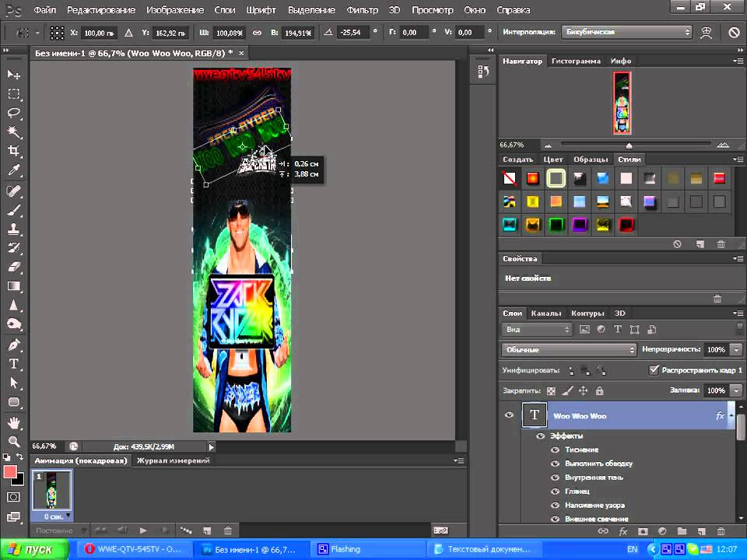Screen dimensions: 747x560
Task: Click the X position input field
Action: click(x=99, y=33)
